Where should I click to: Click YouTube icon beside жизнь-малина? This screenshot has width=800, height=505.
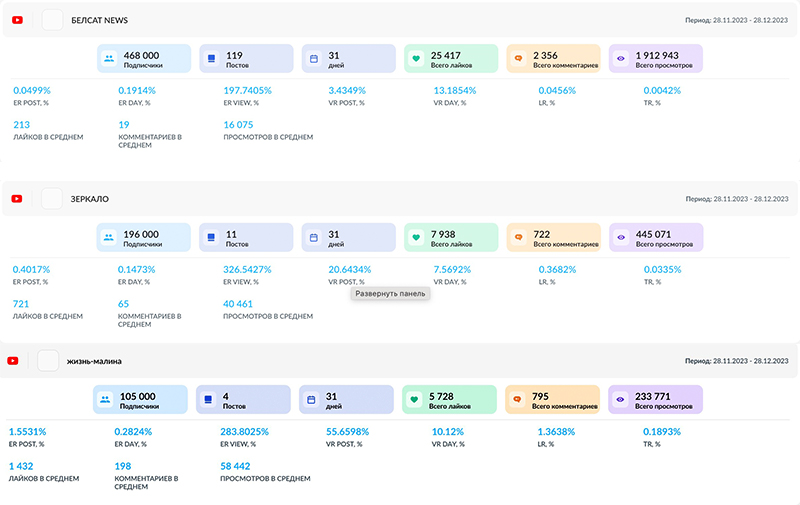[13, 361]
